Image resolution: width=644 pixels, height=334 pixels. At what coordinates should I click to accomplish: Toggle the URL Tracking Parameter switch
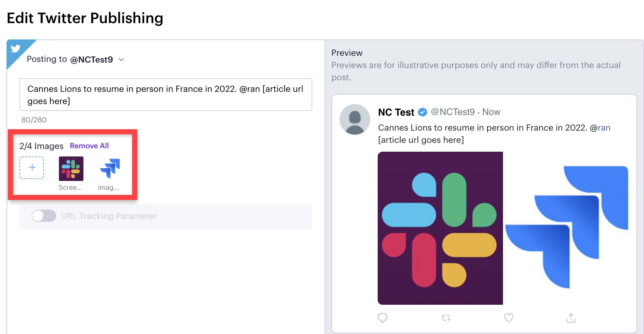pyautogui.click(x=44, y=216)
